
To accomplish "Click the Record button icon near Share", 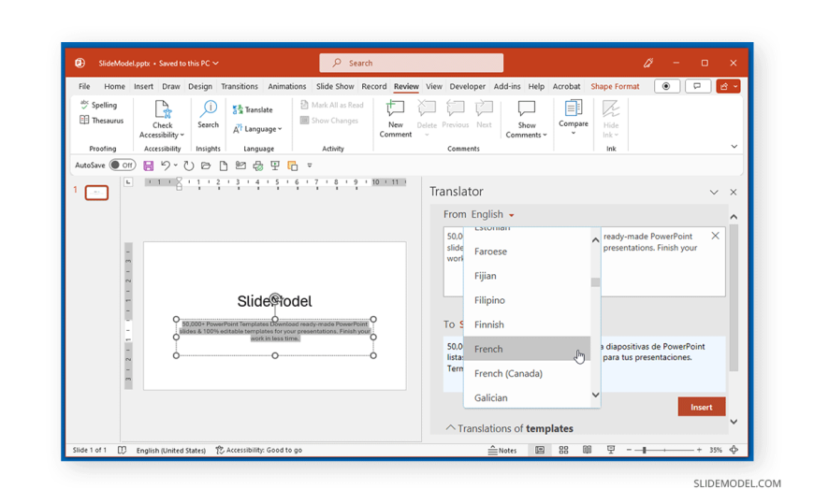I will 666,86.
